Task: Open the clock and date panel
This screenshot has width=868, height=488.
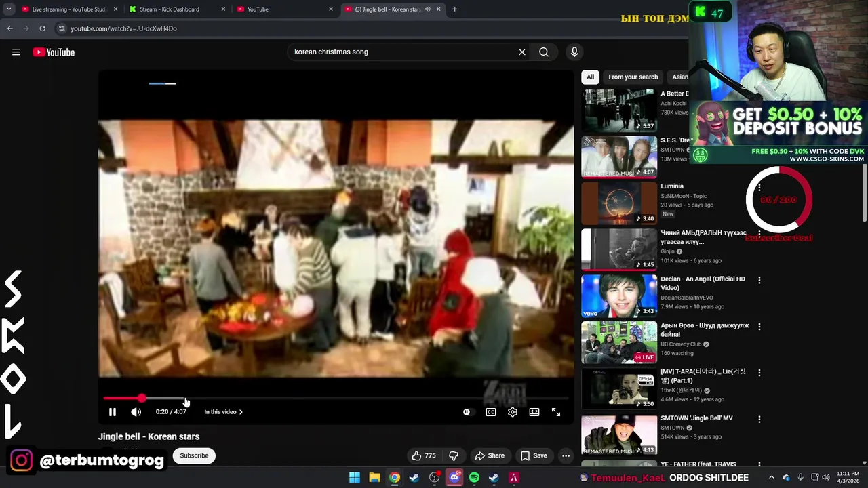Action: click(848, 478)
